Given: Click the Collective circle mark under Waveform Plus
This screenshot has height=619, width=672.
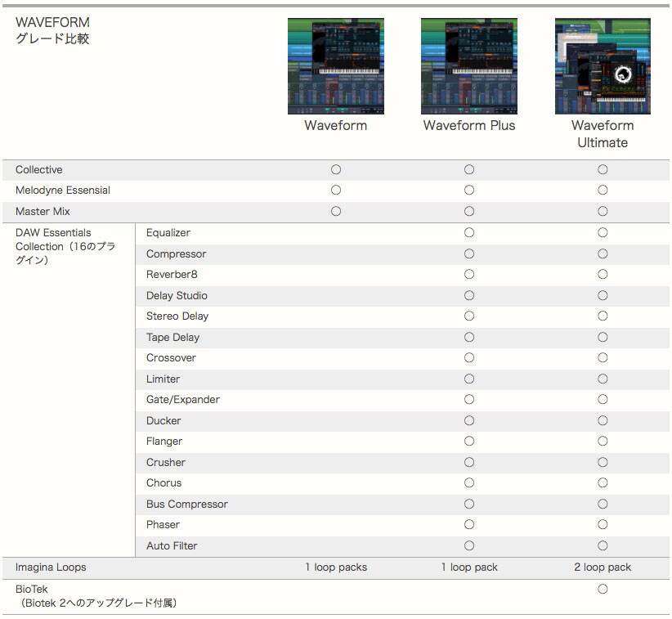Looking at the screenshot, I should 469,170.
